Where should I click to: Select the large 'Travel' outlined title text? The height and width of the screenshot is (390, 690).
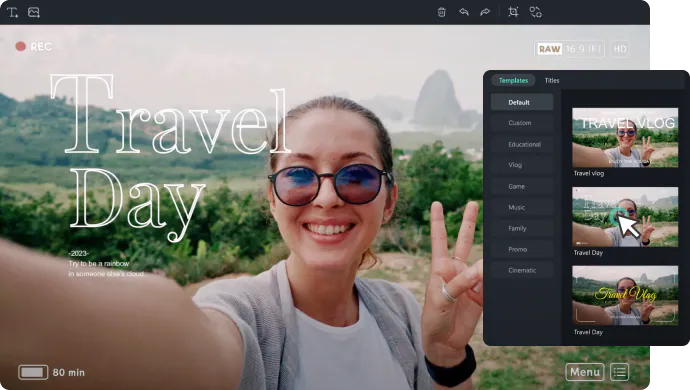tap(171, 115)
